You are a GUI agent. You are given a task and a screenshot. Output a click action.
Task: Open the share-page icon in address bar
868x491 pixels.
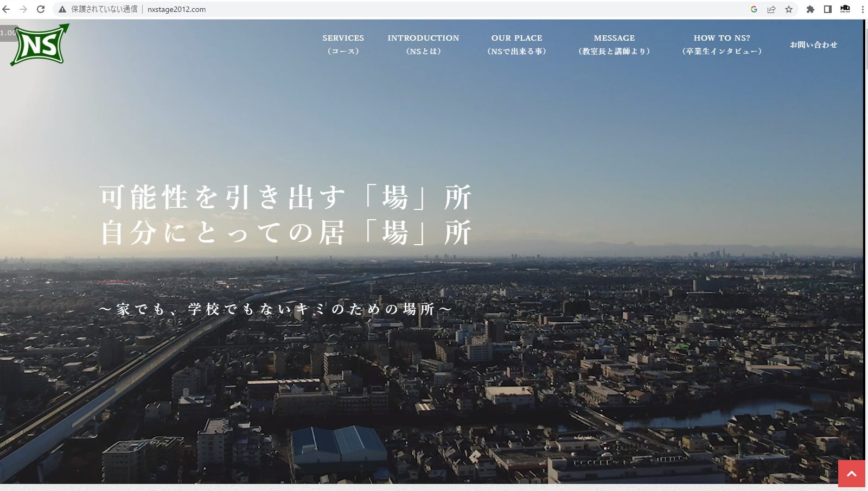click(x=771, y=9)
